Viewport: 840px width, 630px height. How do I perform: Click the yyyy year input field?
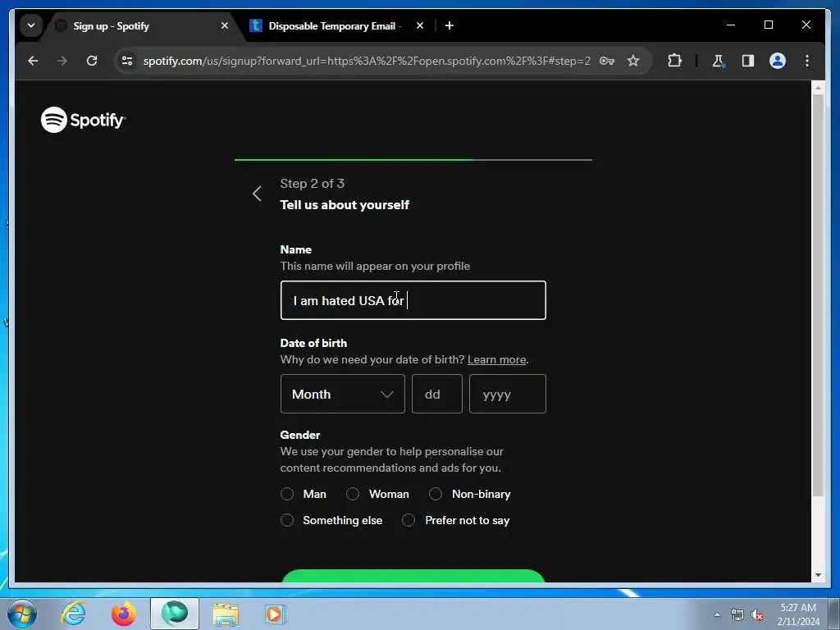(507, 395)
